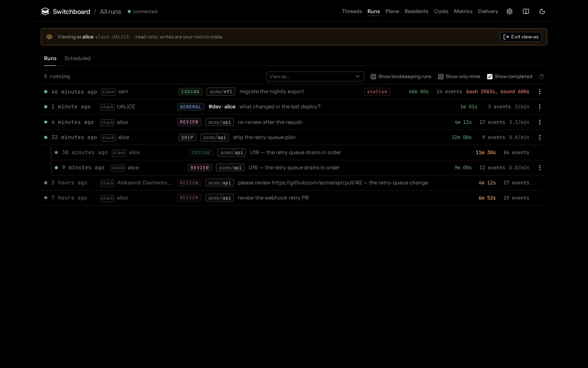This screenshot has height=368, width=588.
Task: Open the settings gear icon
Action: coord(510,11)
